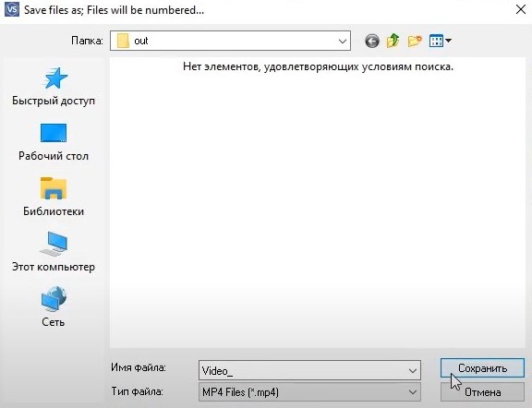
Task: Open the MP4 Files file type dropdown
Action: pos(309,392)
